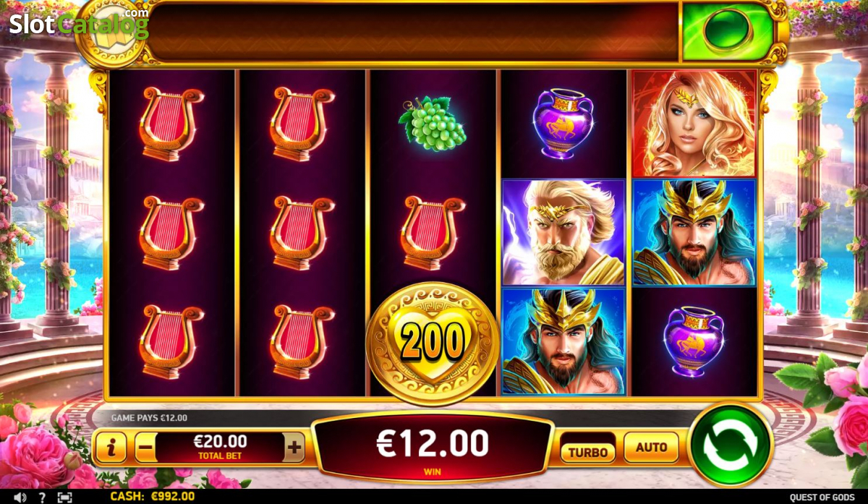Open AUTO spin options

pos(651,448)
